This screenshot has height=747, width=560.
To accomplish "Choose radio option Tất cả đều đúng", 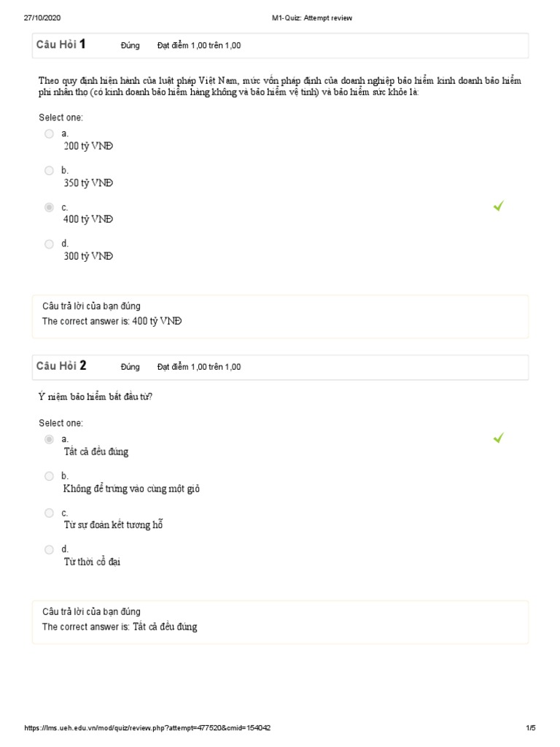I will click(x=49, y=439).
